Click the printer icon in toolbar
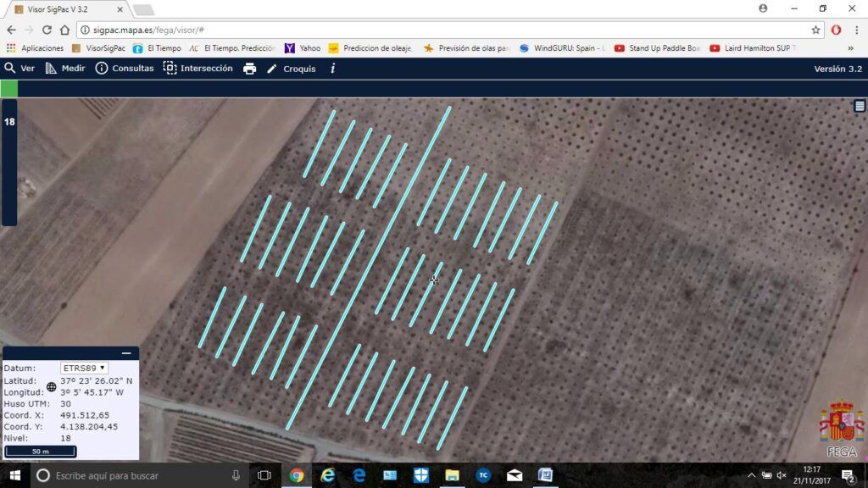The width and height of the screenshot is (868, 488). pyautogui.click(x=250, y=69)
